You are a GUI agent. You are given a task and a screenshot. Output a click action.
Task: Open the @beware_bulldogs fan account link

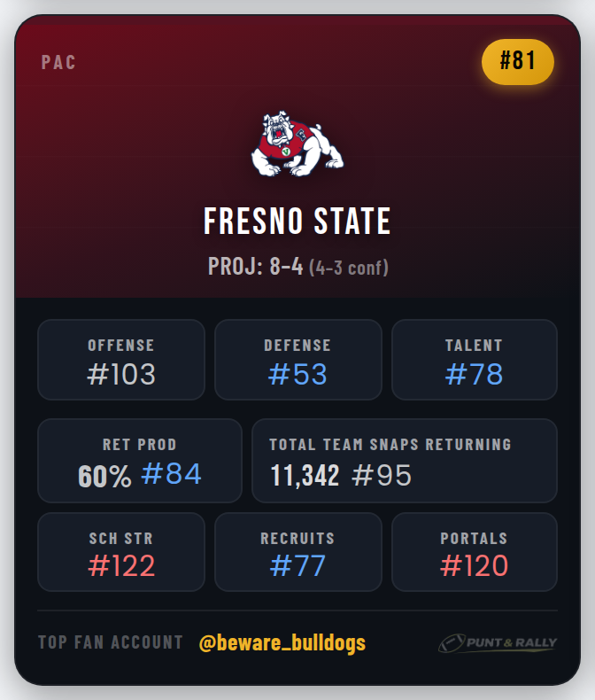[282, 643]
